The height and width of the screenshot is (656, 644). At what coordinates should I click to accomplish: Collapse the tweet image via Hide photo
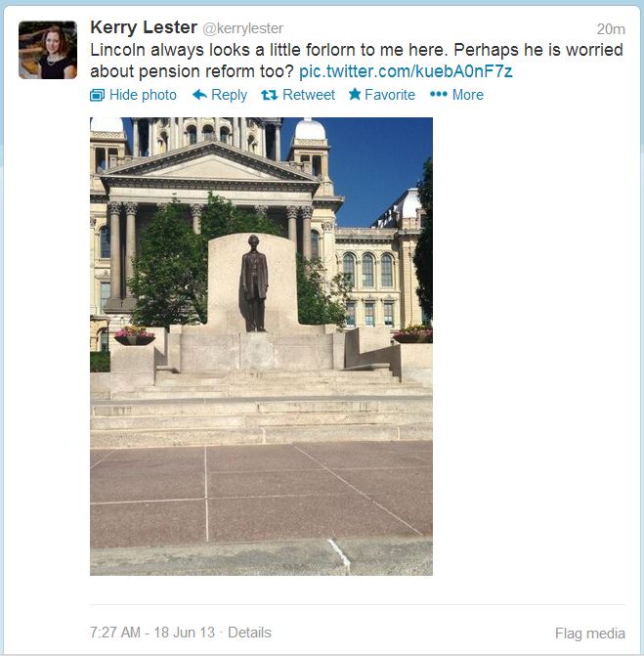[134, 95]
